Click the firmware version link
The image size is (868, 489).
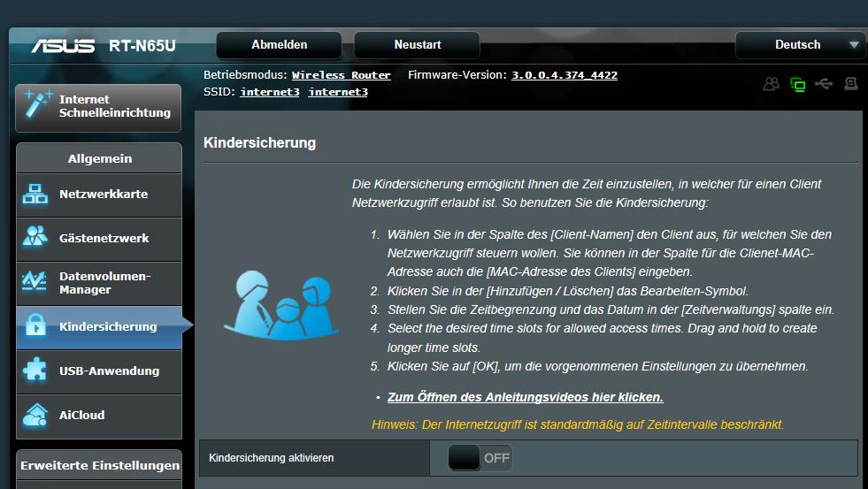564,76
